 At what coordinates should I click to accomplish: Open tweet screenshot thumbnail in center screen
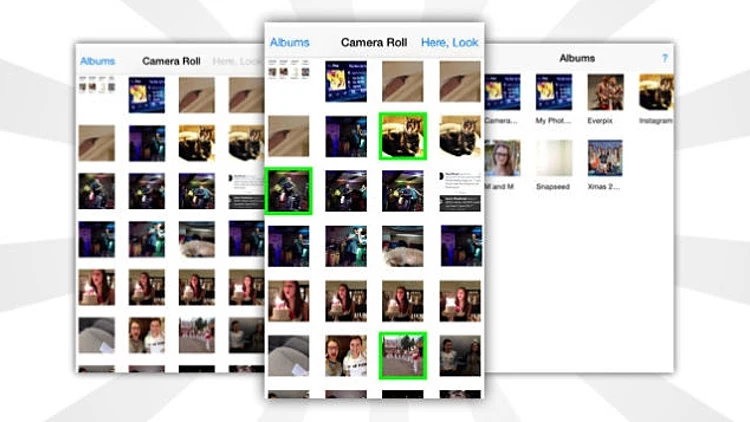click(460, 191)
